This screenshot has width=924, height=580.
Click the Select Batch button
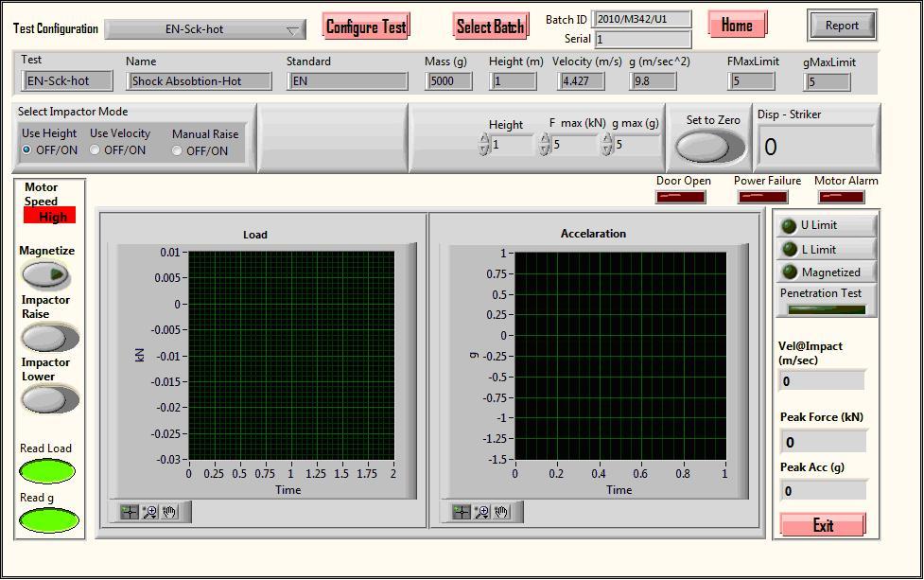[x=490, y=26]
